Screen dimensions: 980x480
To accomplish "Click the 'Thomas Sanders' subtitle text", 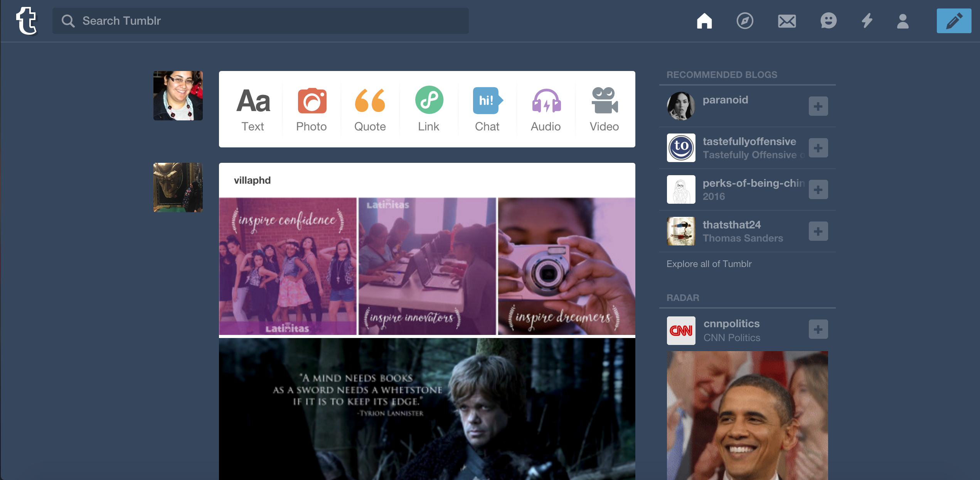I will 743,238.
